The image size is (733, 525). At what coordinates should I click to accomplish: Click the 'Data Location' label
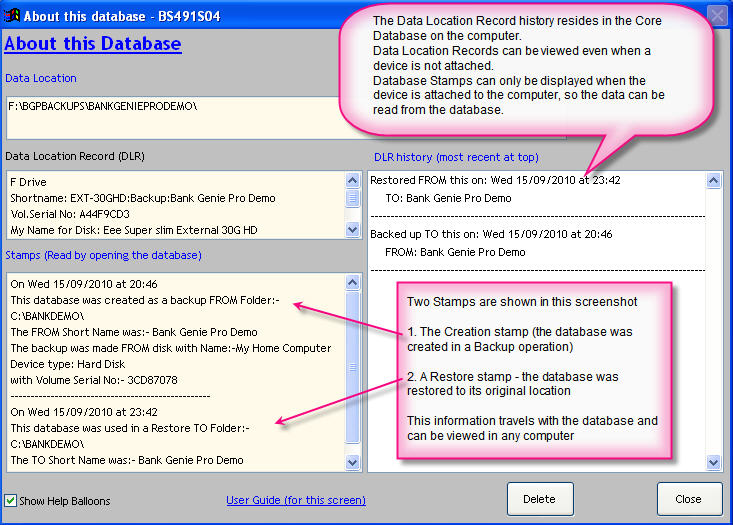tap(41, 78)
